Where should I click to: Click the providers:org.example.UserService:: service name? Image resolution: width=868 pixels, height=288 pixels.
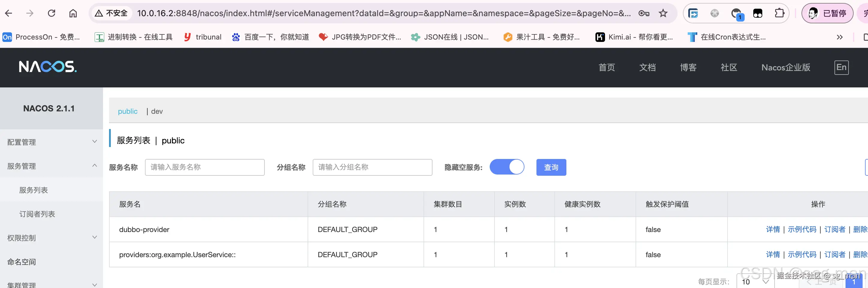click(177, 255)
